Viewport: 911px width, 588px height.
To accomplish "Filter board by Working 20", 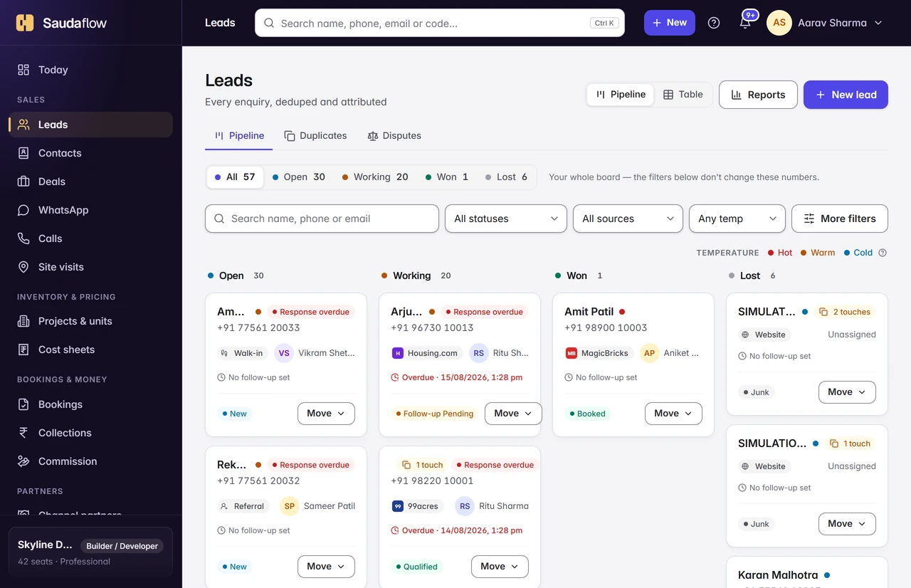I will click(374, 177).
